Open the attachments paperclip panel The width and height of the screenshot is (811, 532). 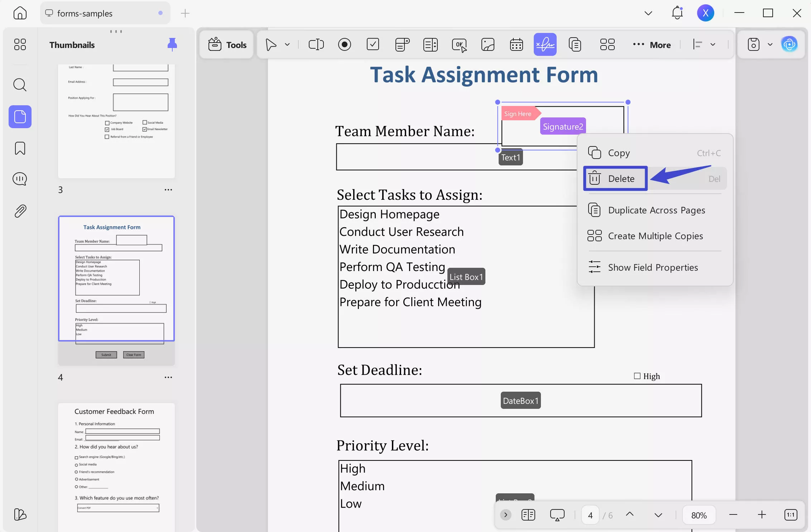tap(20, 211)
